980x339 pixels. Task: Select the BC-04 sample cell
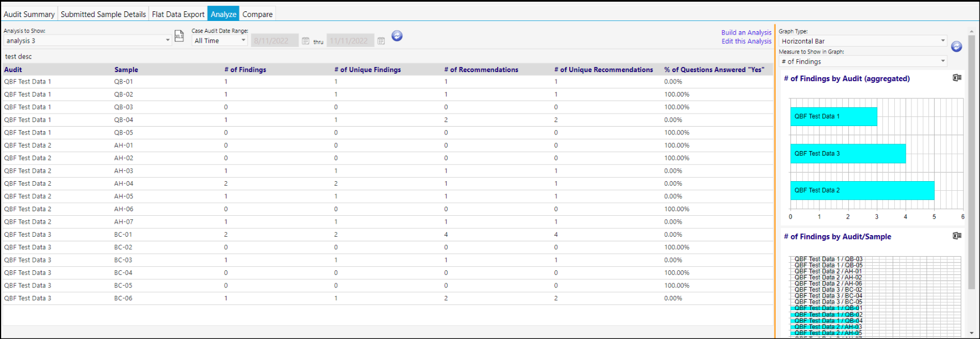click(123, 273)
